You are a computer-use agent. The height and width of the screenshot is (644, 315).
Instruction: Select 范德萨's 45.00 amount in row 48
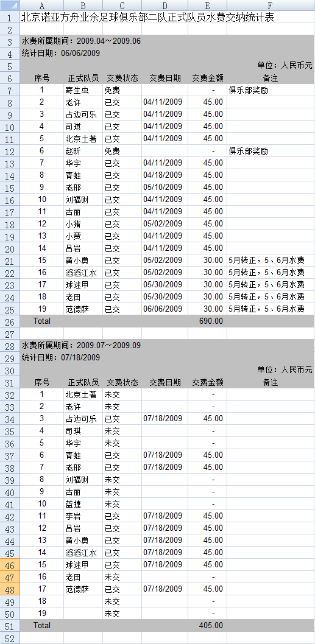[x=207, y=589]
